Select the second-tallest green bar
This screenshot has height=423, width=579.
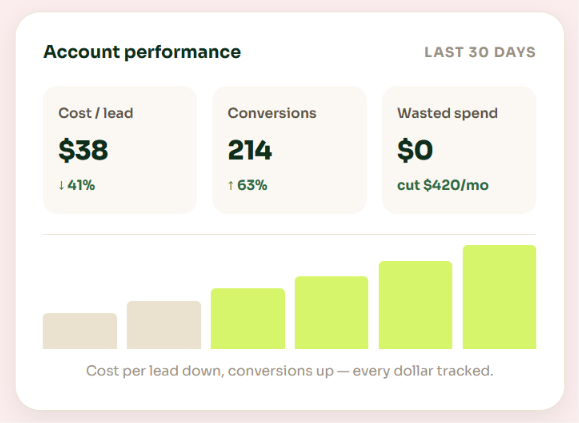[415, 305]
